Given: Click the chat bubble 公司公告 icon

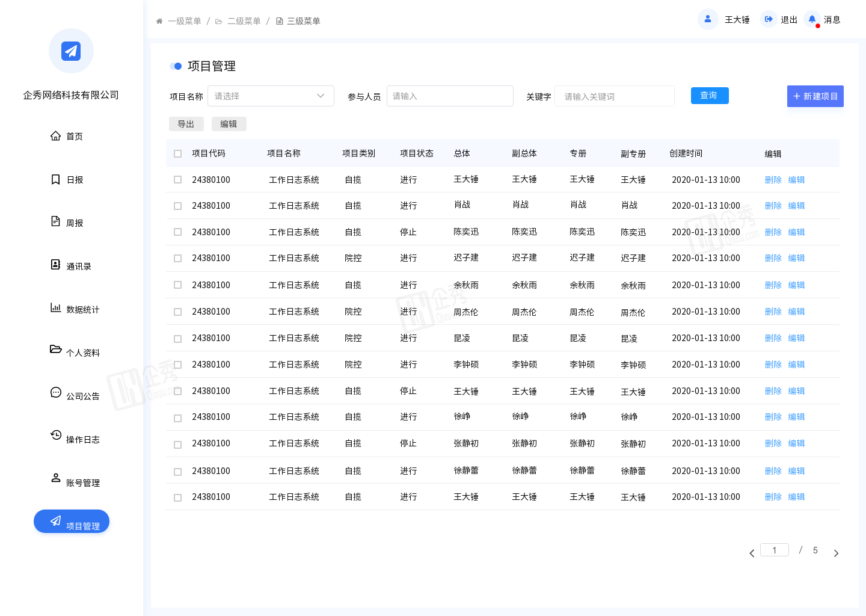Looking at the screenshot, I should [55, 393].
